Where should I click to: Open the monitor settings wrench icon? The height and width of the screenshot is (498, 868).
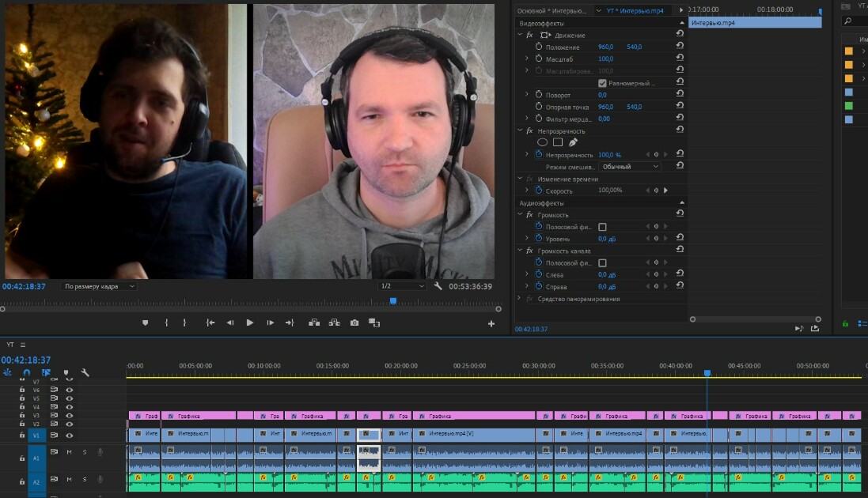(438, 286)
